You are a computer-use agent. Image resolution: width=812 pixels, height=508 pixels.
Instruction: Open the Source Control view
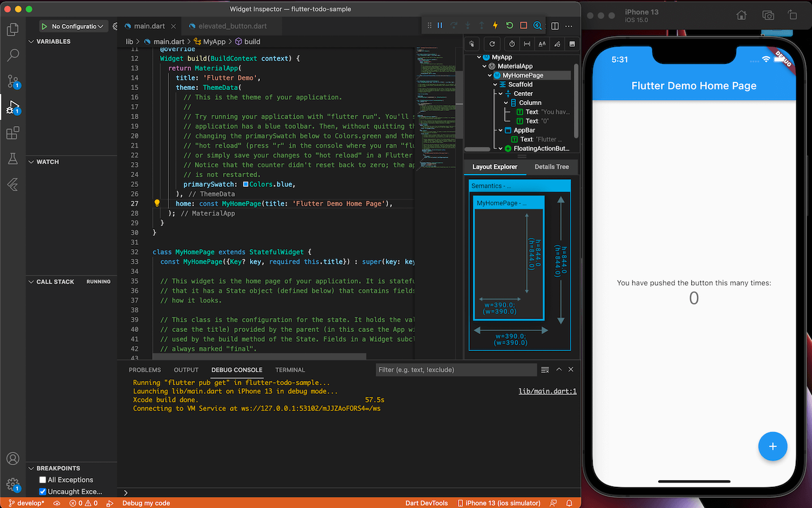[12, 81]
